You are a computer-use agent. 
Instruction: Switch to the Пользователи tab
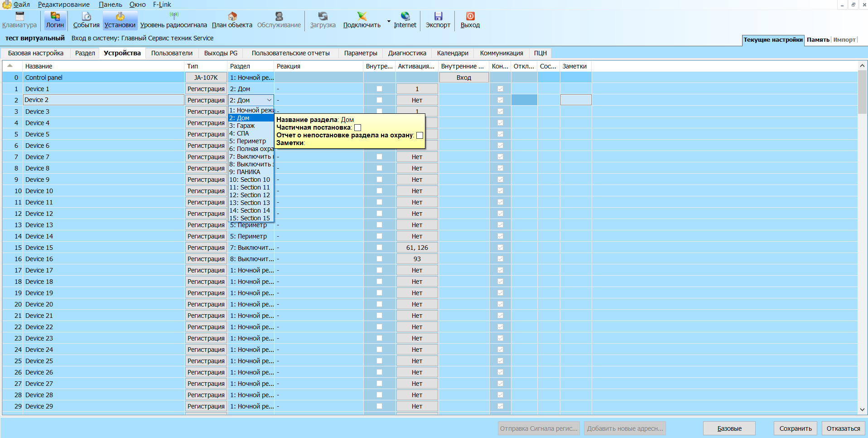172,53
